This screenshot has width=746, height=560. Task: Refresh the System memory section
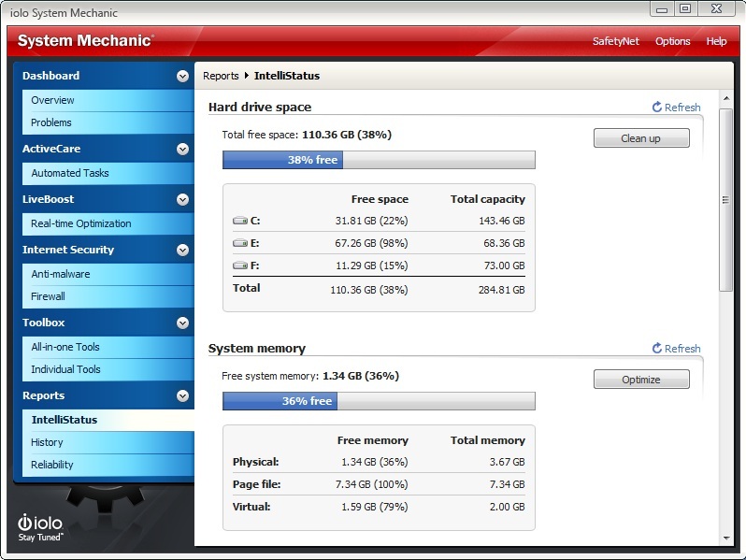(x=676, y=349)
